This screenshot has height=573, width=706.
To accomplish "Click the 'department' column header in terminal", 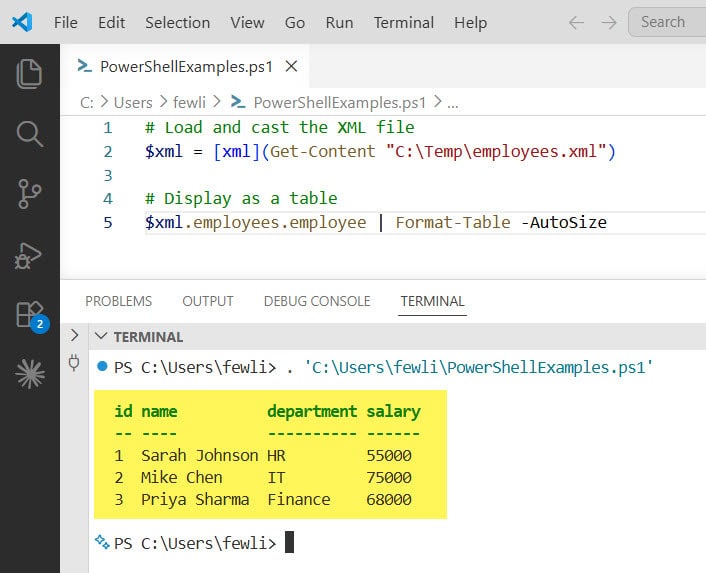I will (312, 411).
